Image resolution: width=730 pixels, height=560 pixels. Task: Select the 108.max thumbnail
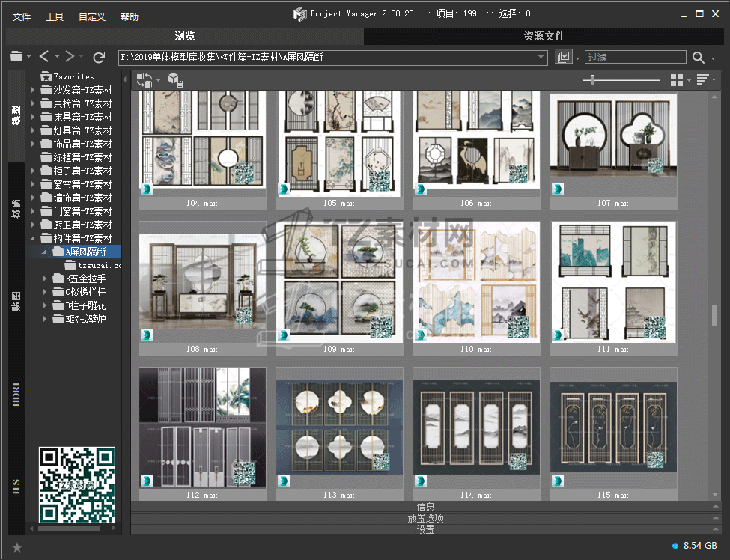pos(202,281)
